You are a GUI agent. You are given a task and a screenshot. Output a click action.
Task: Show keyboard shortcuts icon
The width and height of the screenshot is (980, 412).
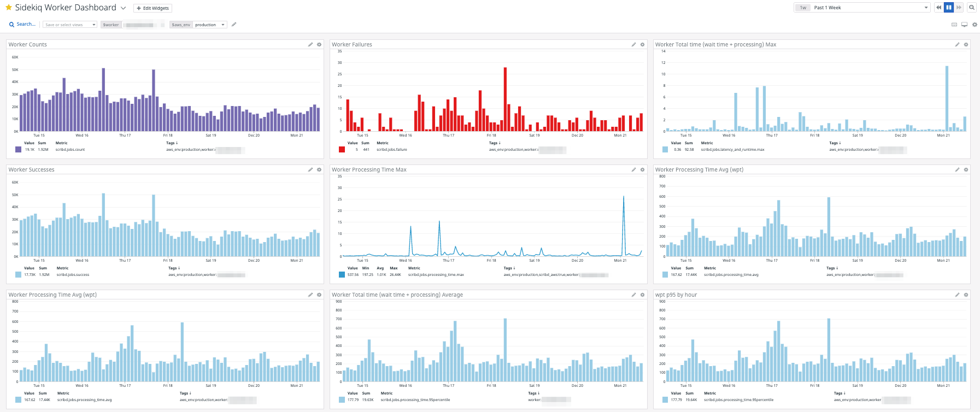tap(954, 25)
